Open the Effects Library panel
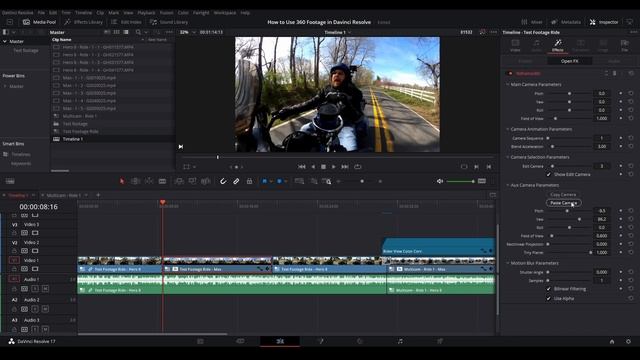640x360 pixels. (x=84, y=22)
